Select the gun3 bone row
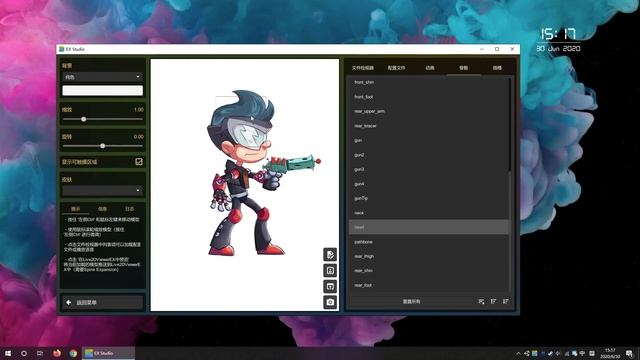Image resolution: width=640 pixels, height=360 pixels. pyautogui.click(x=429, y=169)
